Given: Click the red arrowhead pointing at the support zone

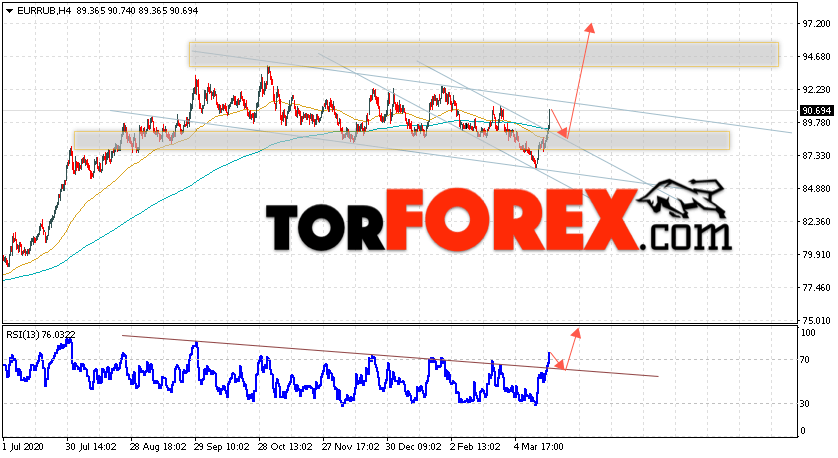Looking at the screenshot, I should pyautogui.click(x=562, y=132).
